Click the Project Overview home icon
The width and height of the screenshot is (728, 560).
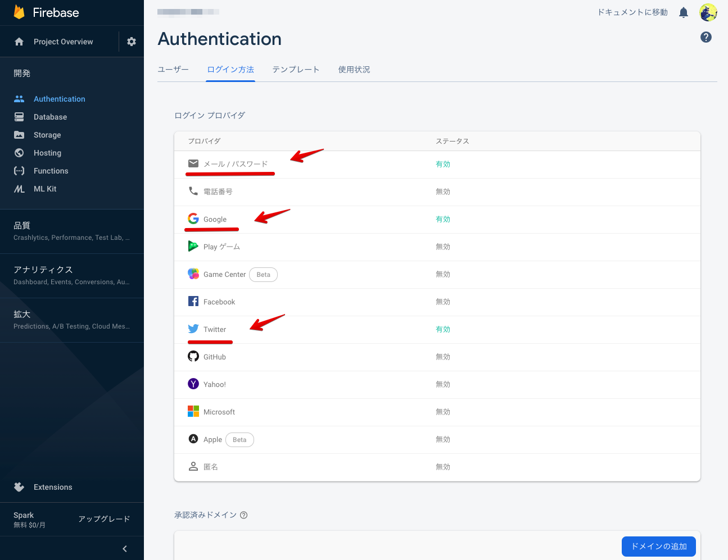[19, 42]
